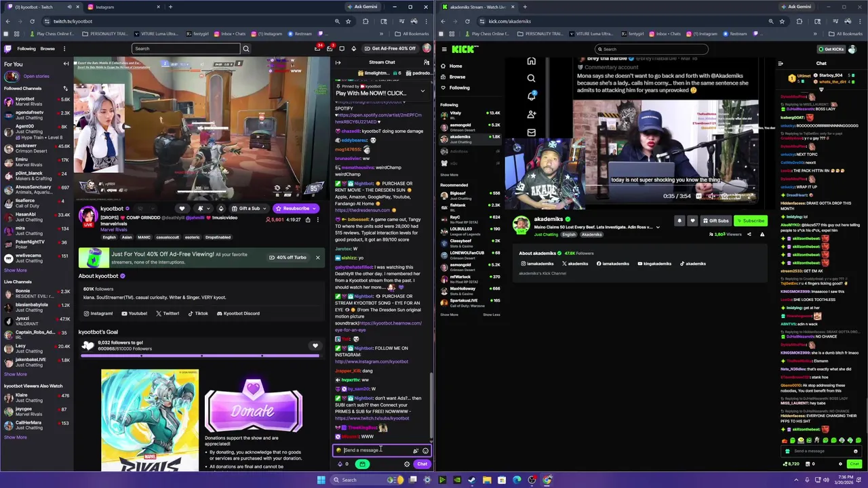Open Windows Start menu on taskbar
The height and width of the screenshot is (488, 868).
321,480
